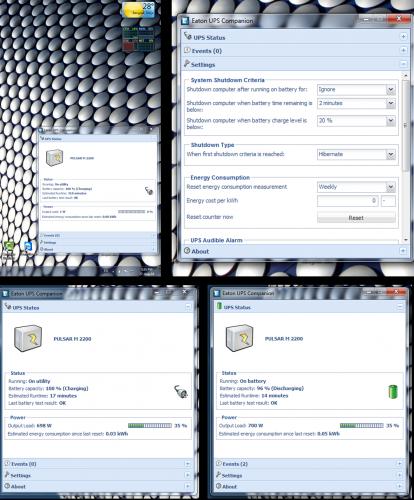The width and height of the screenshot is (414, 500).
Task: Click the "0.03 kWh" energy consumption value
Action: pos(117,434)
